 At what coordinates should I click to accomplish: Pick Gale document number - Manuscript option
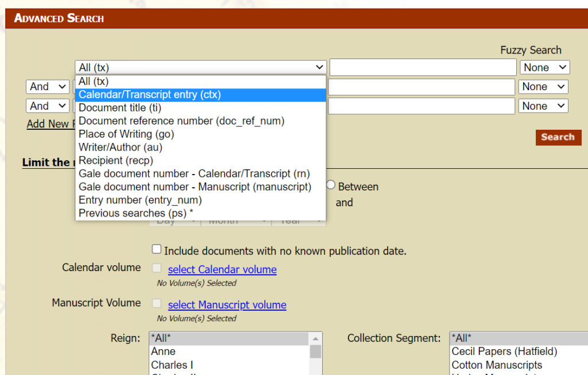click(195, 187)
